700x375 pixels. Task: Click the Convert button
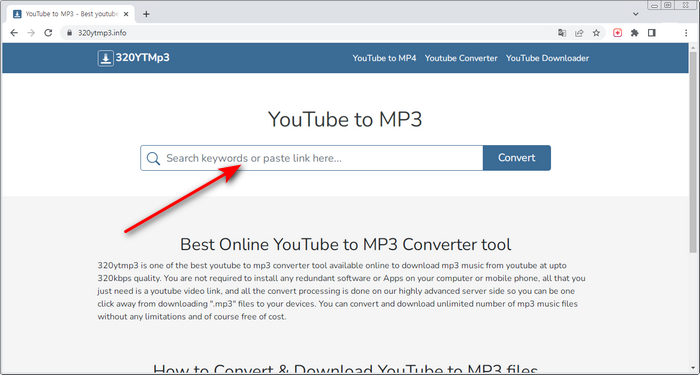[517, 158]
